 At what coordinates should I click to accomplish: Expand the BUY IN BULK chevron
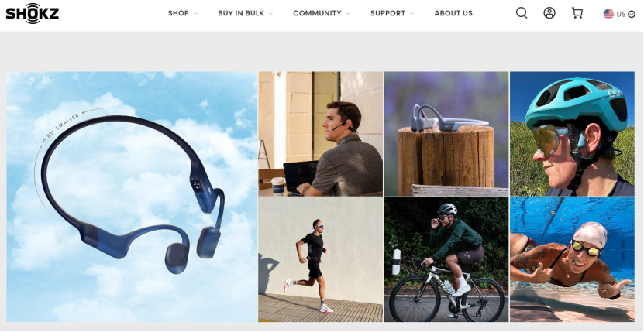click(x=270, y=13)
